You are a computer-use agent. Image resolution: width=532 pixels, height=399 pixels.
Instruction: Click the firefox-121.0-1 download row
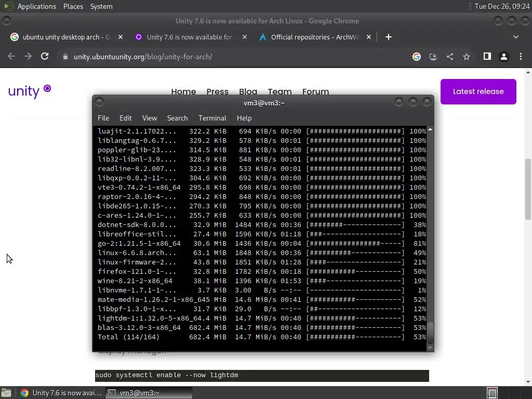[262, 271]
